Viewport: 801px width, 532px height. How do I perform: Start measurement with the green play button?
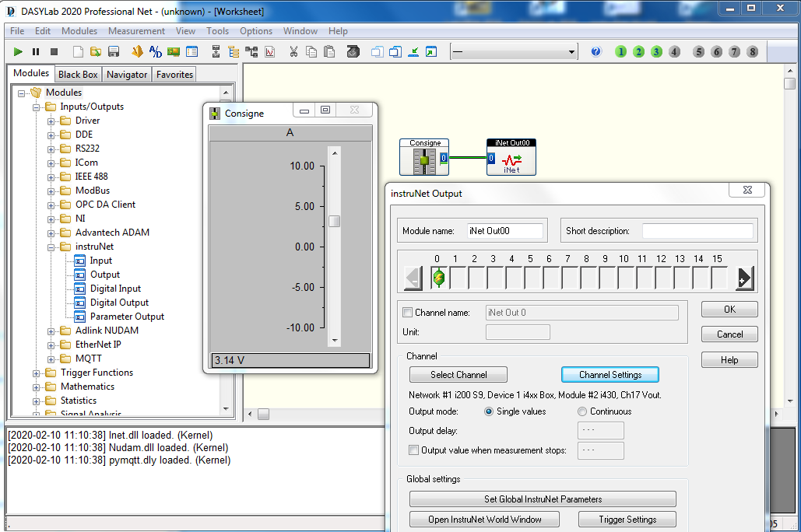[18, 51]
